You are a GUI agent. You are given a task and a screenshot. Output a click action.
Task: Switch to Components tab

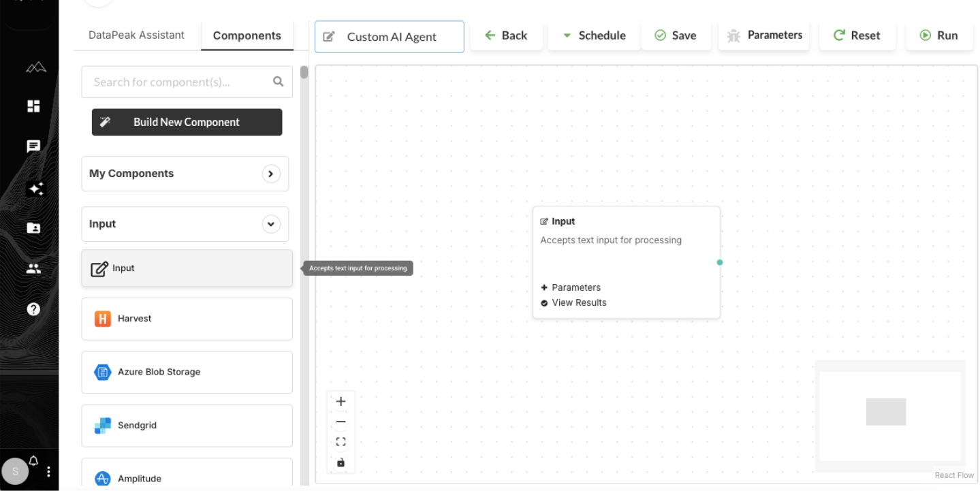click(x=247, y=35)
